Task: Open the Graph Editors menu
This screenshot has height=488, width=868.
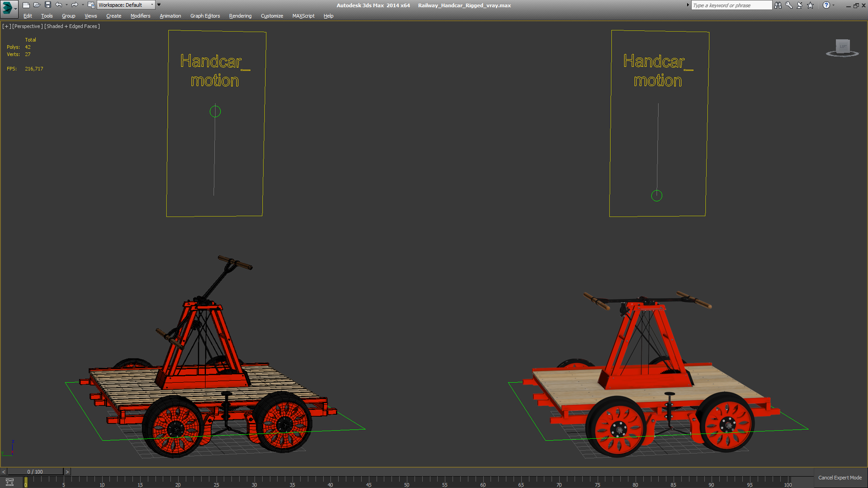Action: coord(205,16)
